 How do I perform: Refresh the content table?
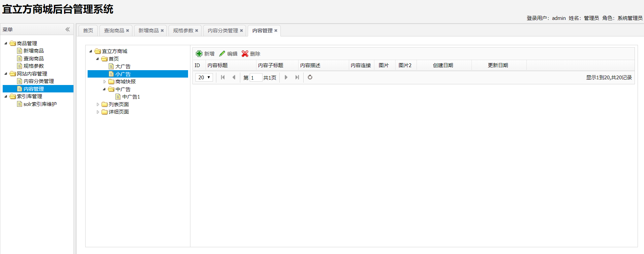tap(310, 77)
